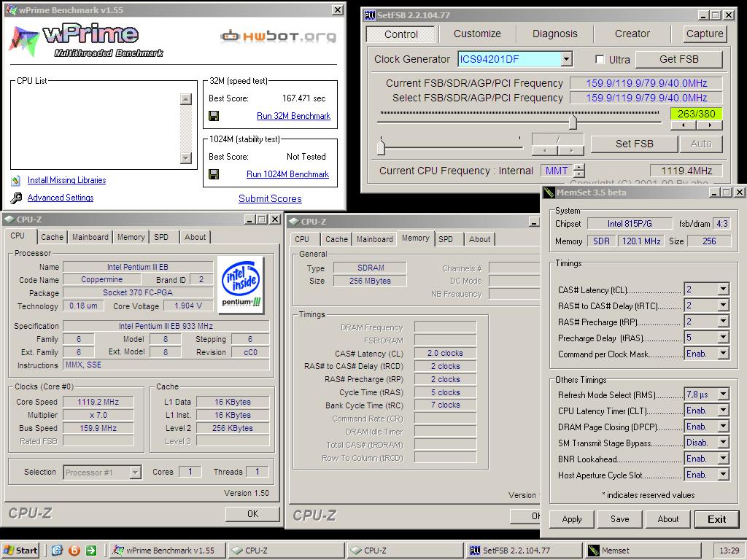Click the Get FSB button
Viewport: 747px width, 560px height.
click(679, 60)
